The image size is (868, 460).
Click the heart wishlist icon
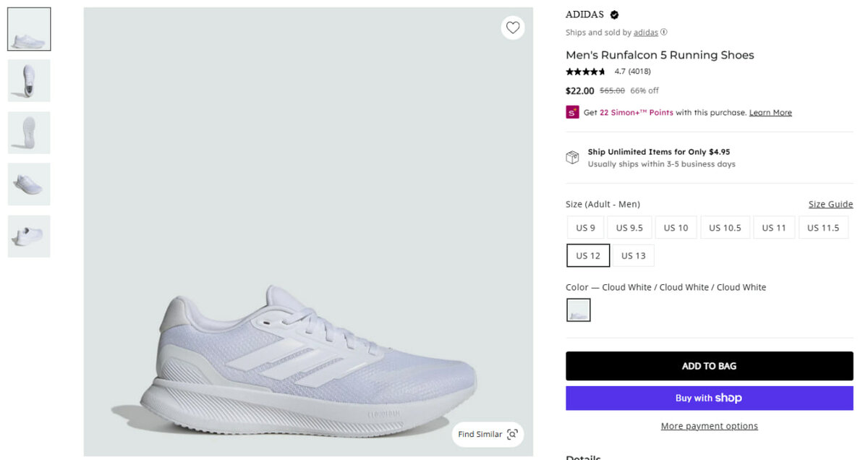tap(513, 27)
